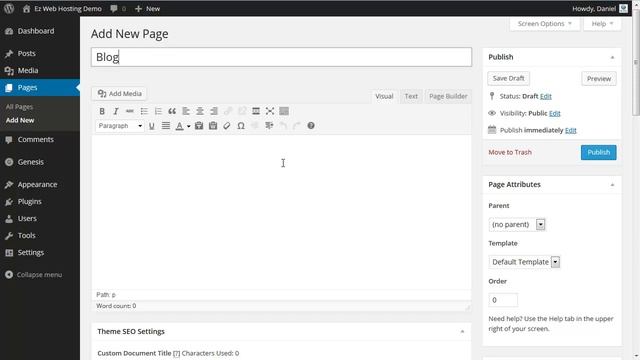
Task: Click All Pages submenu link
Action: (19, 107)
